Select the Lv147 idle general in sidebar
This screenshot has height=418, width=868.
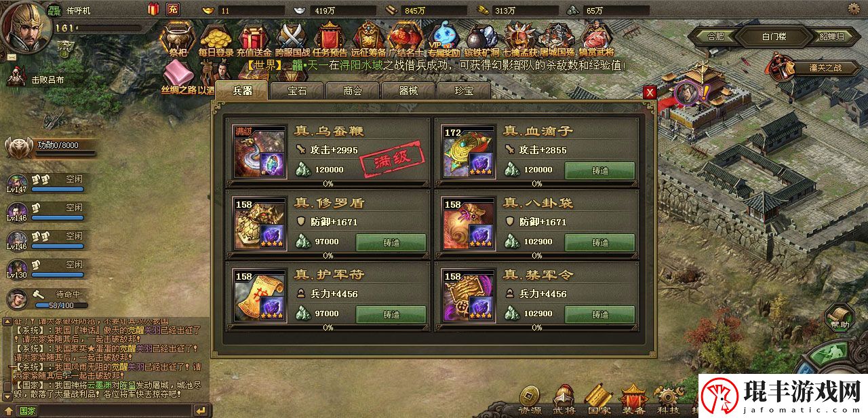(45, 184)
